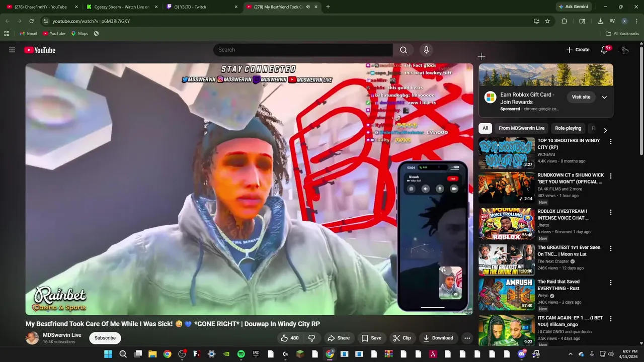Open a new browser tab
Image resolution: width=644 pixels, height=362 pixels.
click(x=328, y=7)
